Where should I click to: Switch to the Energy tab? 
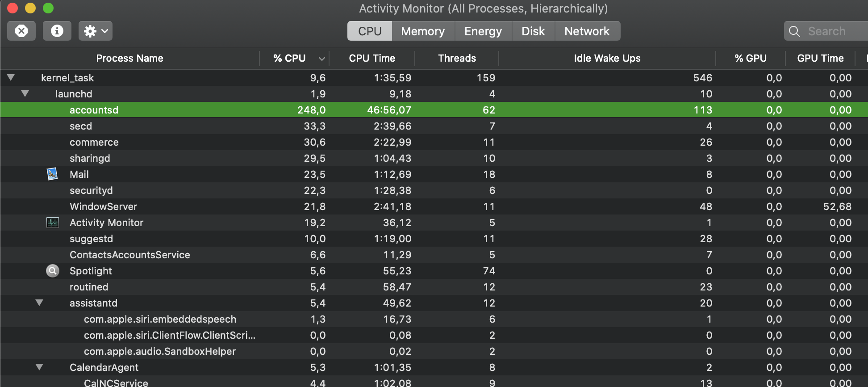pyautogui.click(x=483, y=31)
